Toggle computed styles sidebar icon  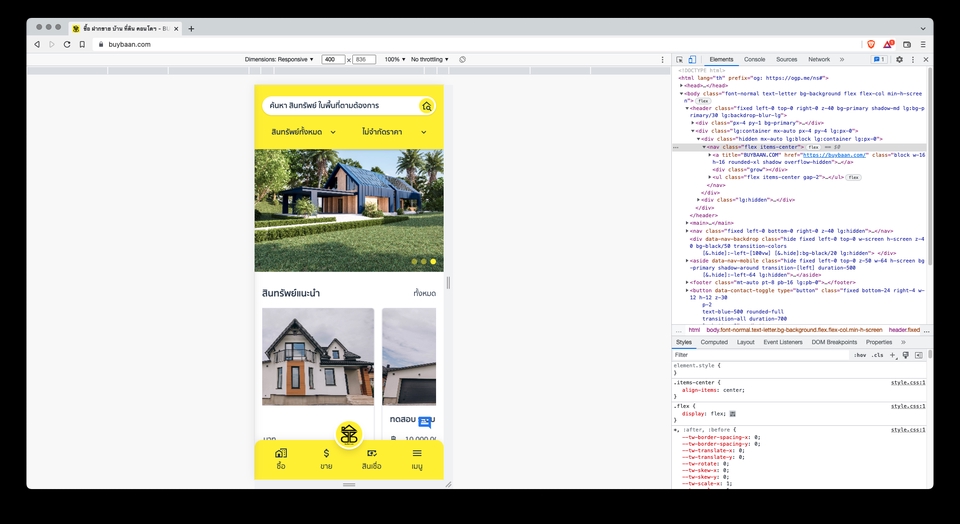(918, 355)
